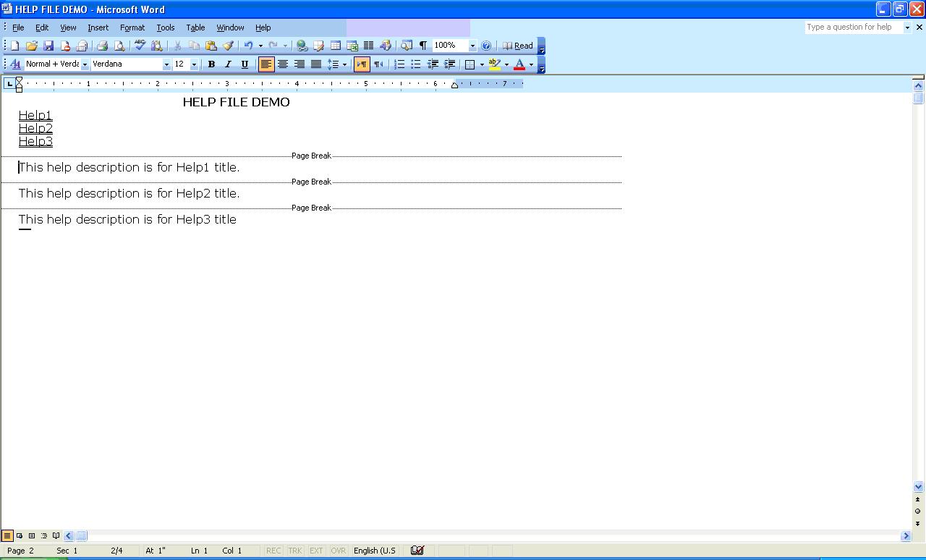Toggle Show/Hide paragraph marks
The width and height of the screenshot is (926, 560).
point(423,46)
